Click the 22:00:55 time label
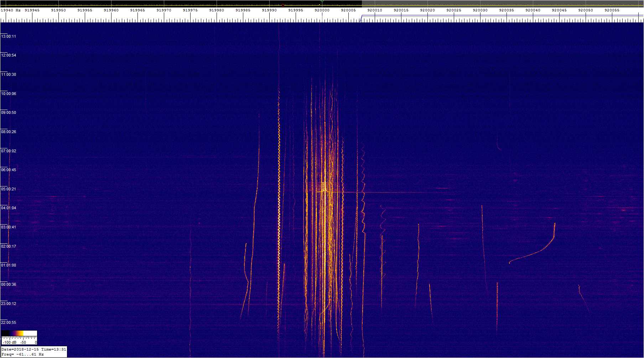 pos(9,322)
